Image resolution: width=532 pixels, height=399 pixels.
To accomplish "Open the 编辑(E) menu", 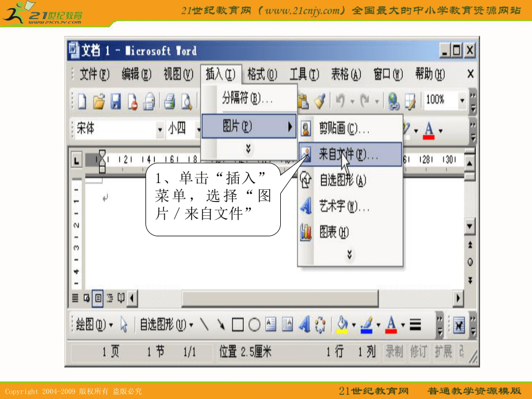I will [136, 74].
